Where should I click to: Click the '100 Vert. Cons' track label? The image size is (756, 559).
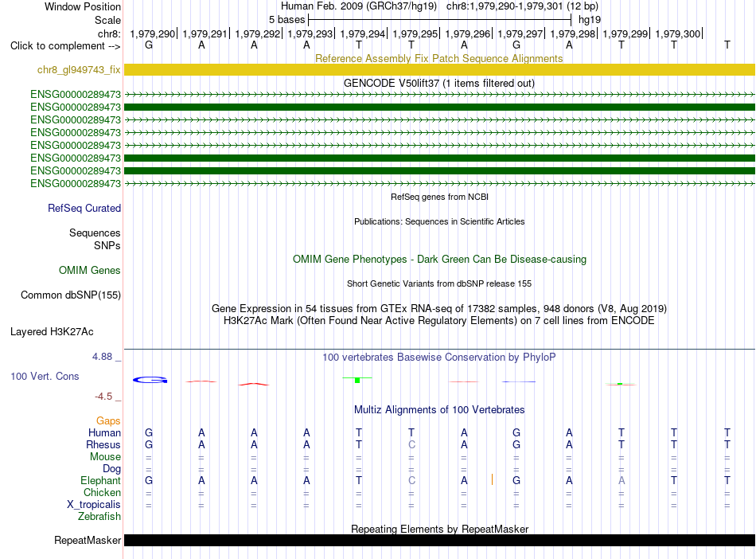point(45,376)
